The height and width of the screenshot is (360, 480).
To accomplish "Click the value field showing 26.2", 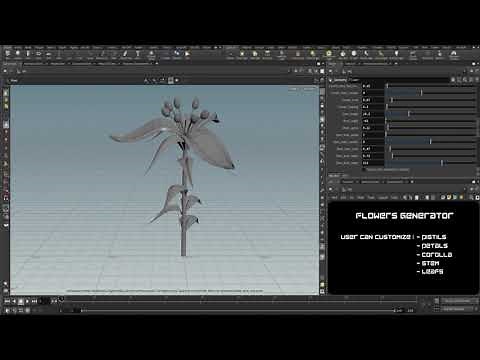I will point(373,114).
